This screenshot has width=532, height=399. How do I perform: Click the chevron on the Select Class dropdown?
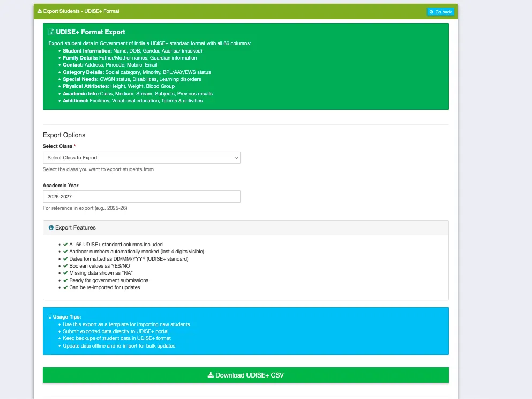point(236,158)
